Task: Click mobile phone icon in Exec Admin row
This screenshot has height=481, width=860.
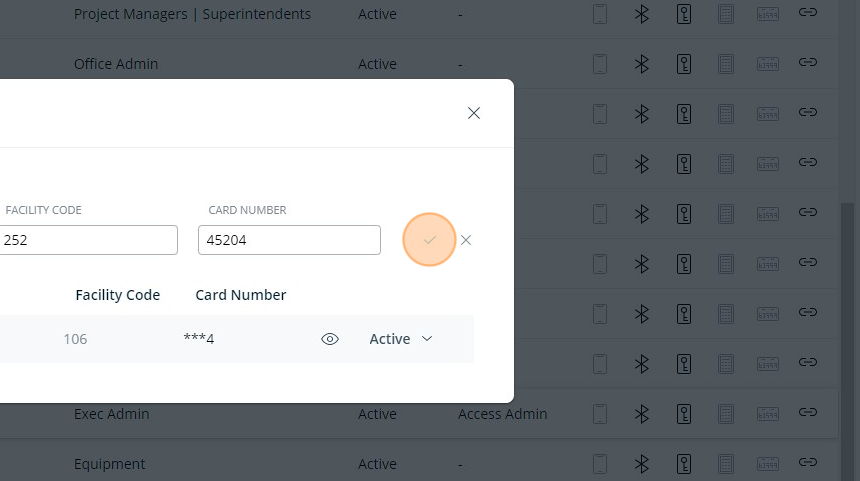Action: pos(600,414)
